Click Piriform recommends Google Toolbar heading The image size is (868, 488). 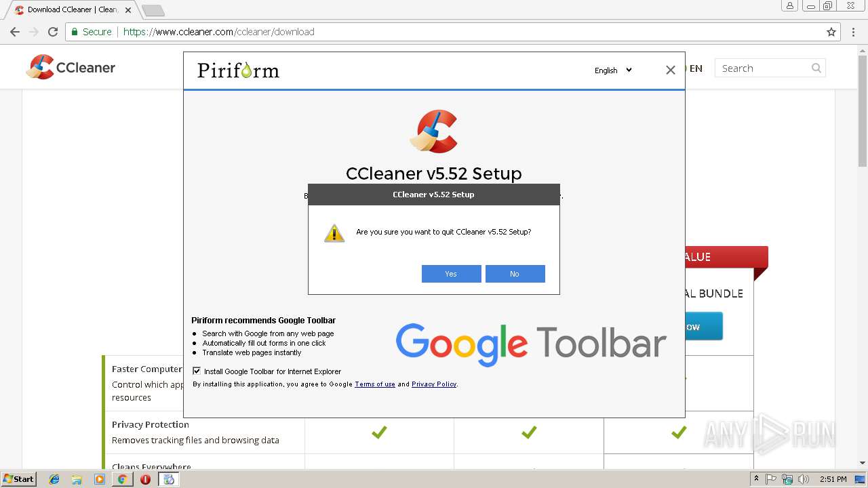(x=263, y=321)
